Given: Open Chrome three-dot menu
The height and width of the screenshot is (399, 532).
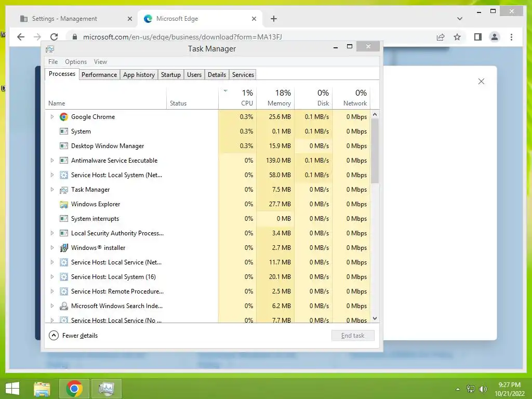Looking at the screenshot, I should click(511, 37).
